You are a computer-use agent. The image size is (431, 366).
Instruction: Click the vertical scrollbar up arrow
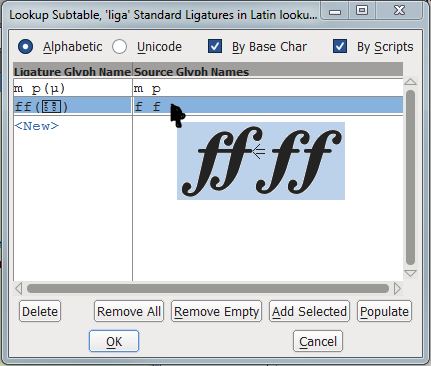coord(411,82)
